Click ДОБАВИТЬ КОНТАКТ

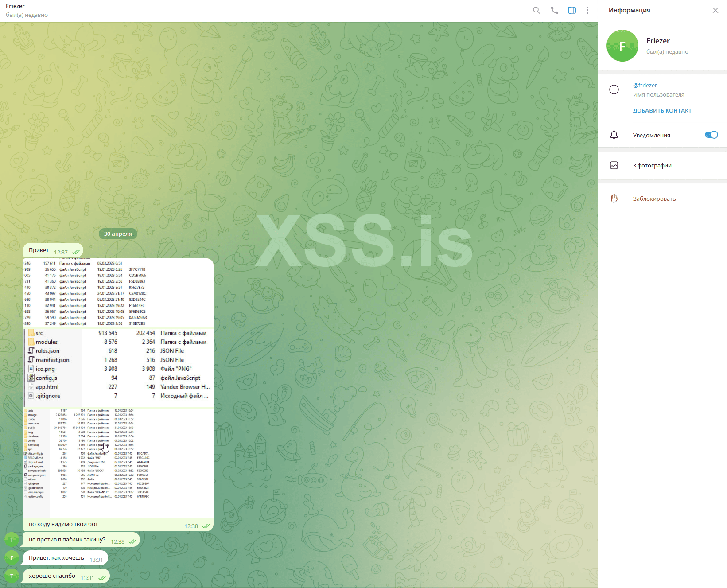[x=662, y=110]
